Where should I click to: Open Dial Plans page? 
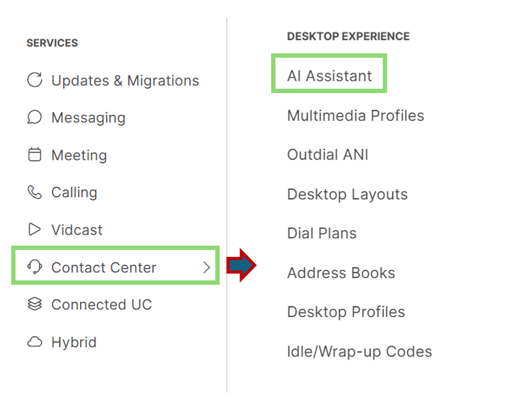[x=322, y=233]
